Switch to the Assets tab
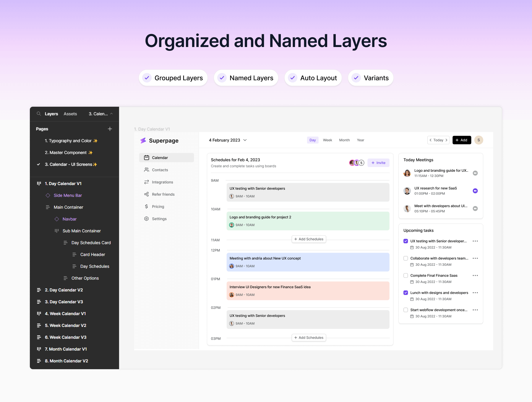Image resolution: width=532 pixels, height=402 pixels. [70, 114]
